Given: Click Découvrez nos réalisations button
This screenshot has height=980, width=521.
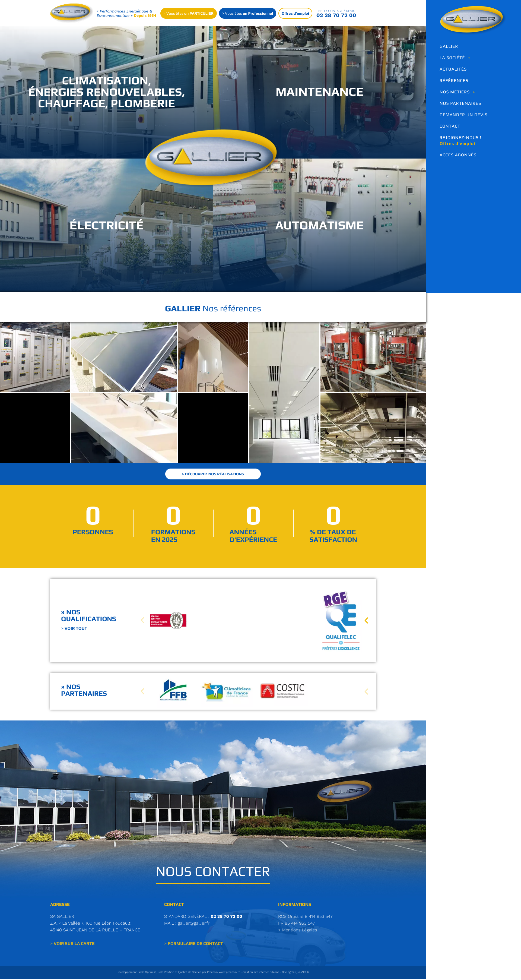Looking at the screenshot, I should [213, 474].
